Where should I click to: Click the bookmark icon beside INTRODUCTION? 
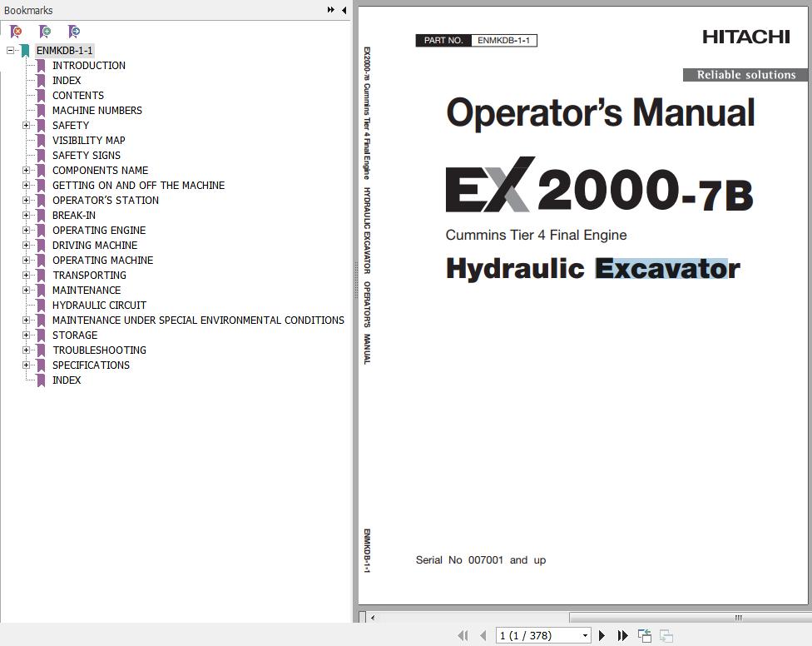pos(41,65)
